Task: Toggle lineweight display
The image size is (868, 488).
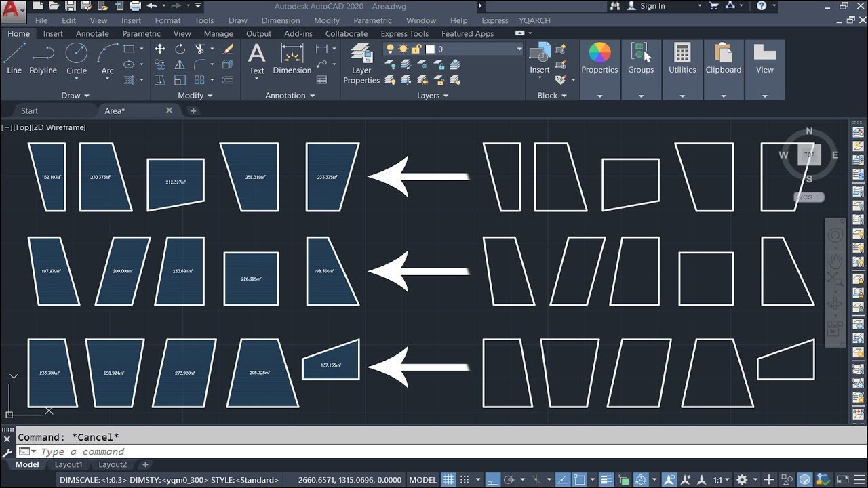Action: coord(607,480)
